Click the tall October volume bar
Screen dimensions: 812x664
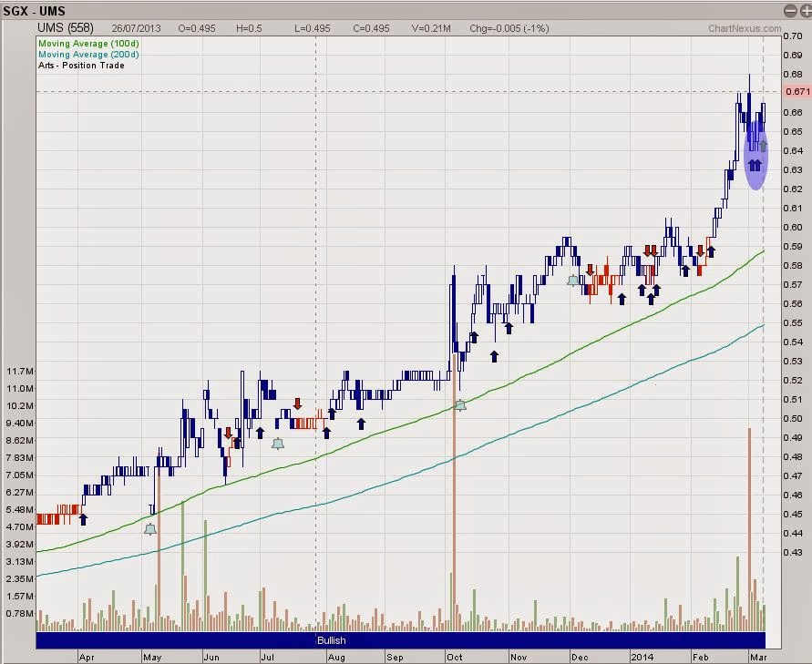tap(454, 492)
